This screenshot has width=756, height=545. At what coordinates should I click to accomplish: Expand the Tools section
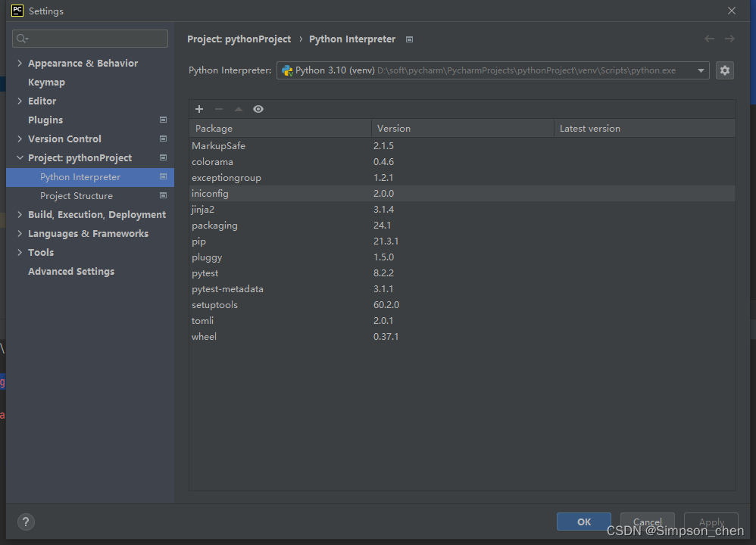pos(20,252)
